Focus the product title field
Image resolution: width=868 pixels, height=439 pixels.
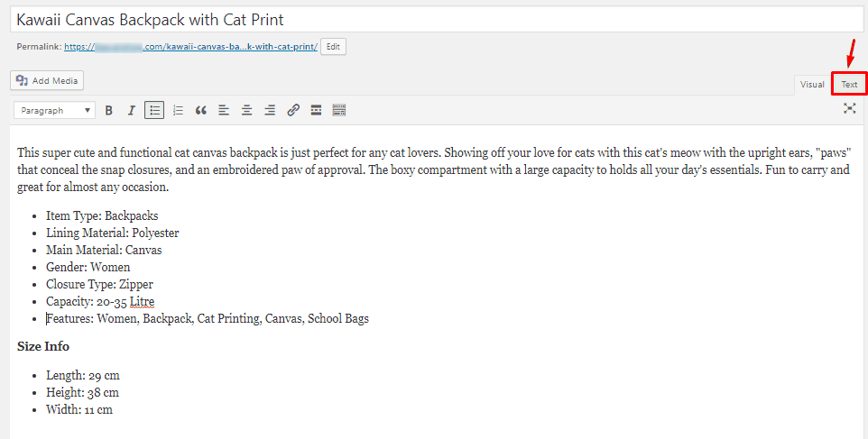[x=433, y=19]
